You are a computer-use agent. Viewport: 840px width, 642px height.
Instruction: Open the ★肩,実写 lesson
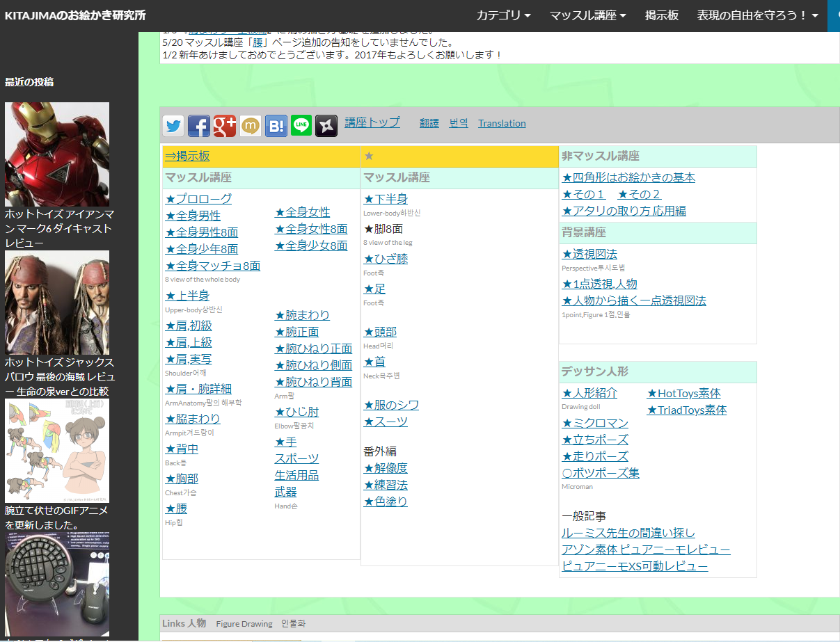click(189, 359)
